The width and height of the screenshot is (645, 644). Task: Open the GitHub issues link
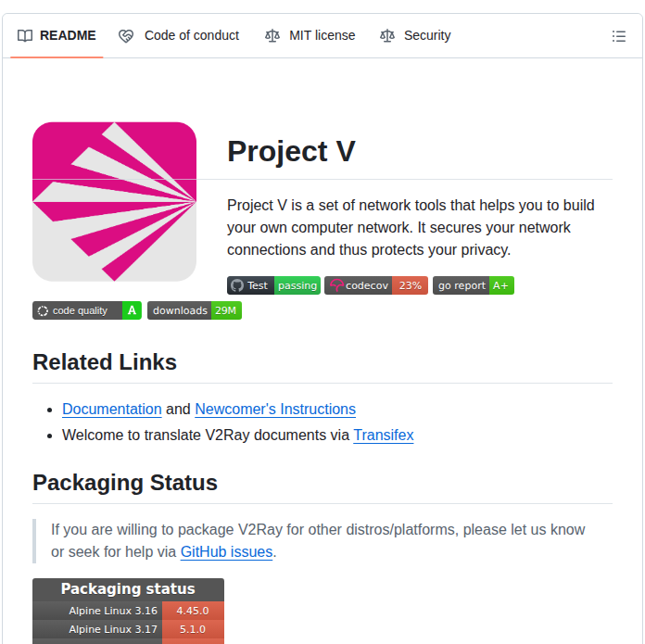click(x=226, y=552)
